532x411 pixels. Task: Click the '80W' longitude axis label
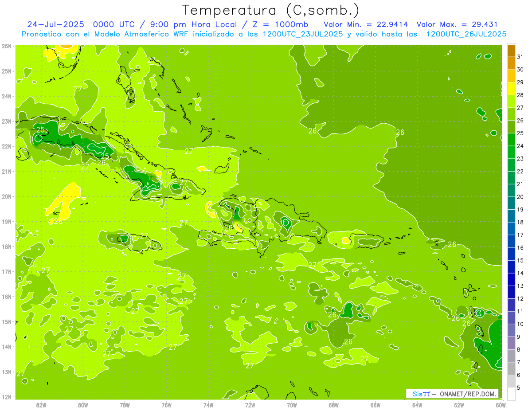83,405
